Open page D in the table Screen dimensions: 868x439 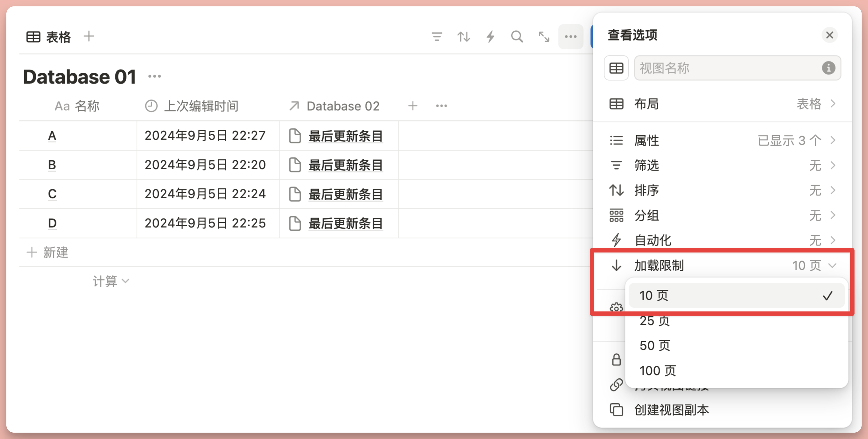tap(52, 223)
